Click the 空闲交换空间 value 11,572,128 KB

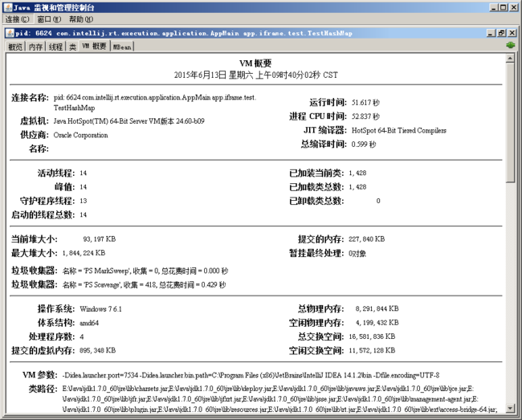click(x=372, y=350)
